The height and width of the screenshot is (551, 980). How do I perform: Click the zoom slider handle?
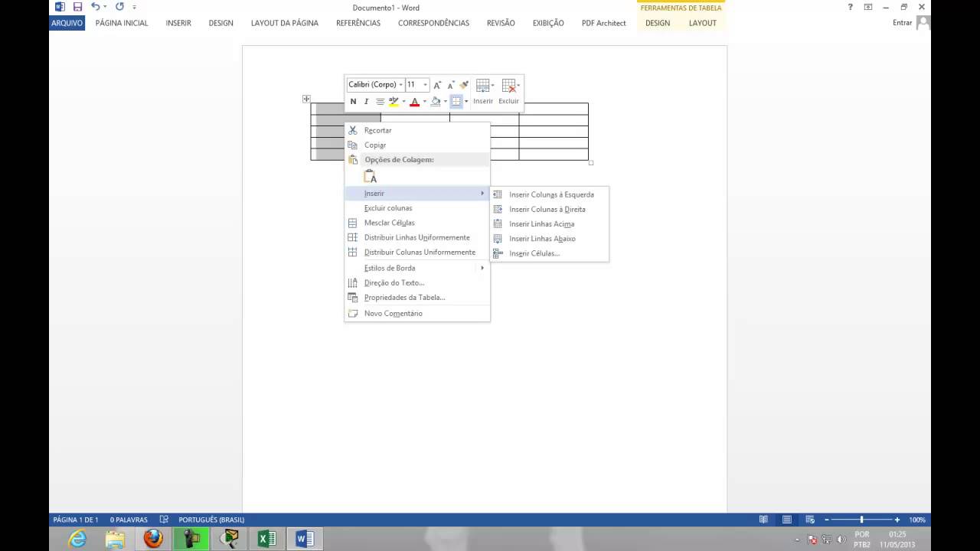click(861, 520)
